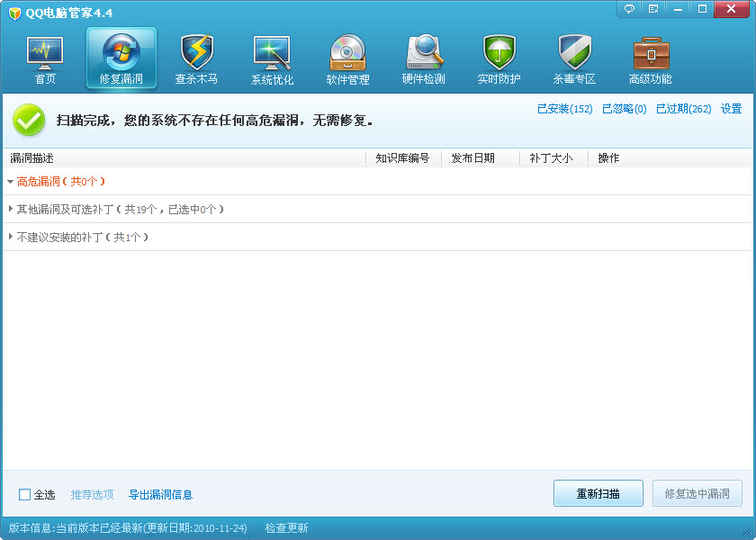Sort by the 发布日期 column header
The image size is (756, 540).
click(473, 158)
